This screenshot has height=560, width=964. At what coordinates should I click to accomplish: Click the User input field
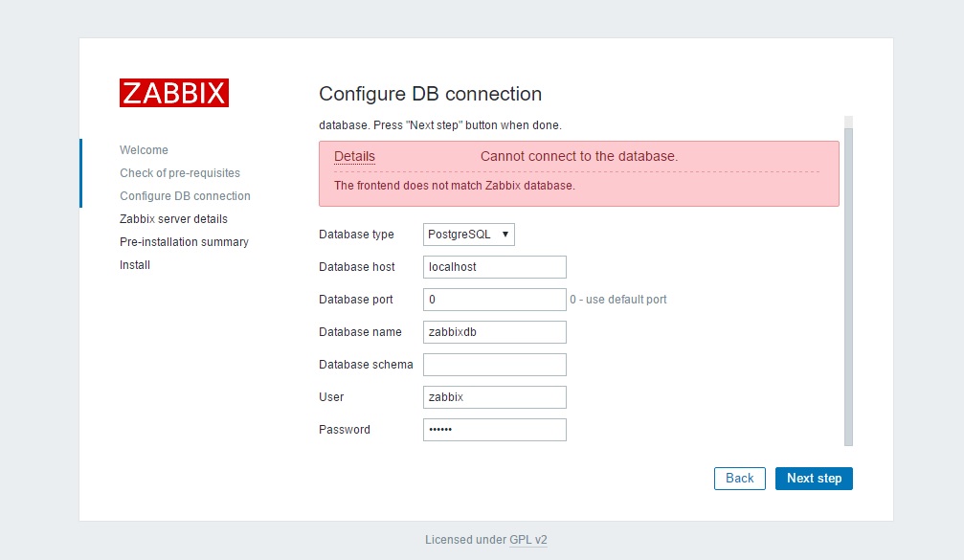click(x=494, y=397)
